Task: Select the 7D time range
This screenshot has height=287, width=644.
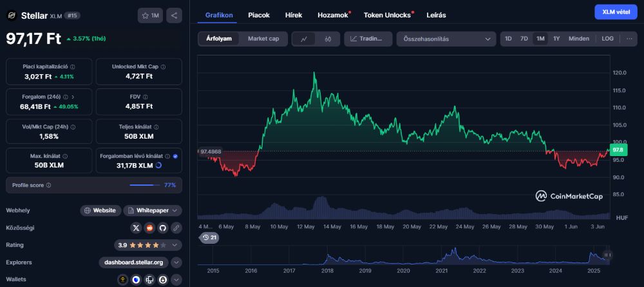Action: (524, 39)
